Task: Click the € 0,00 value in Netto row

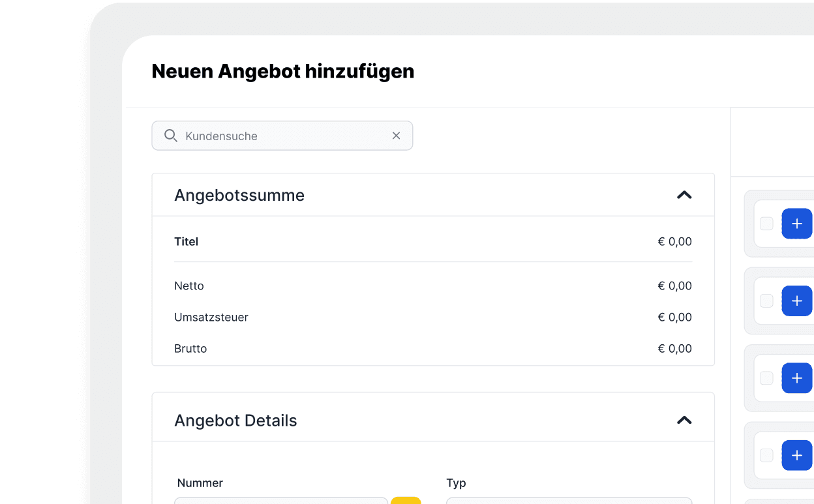Action: click(675, 286)
